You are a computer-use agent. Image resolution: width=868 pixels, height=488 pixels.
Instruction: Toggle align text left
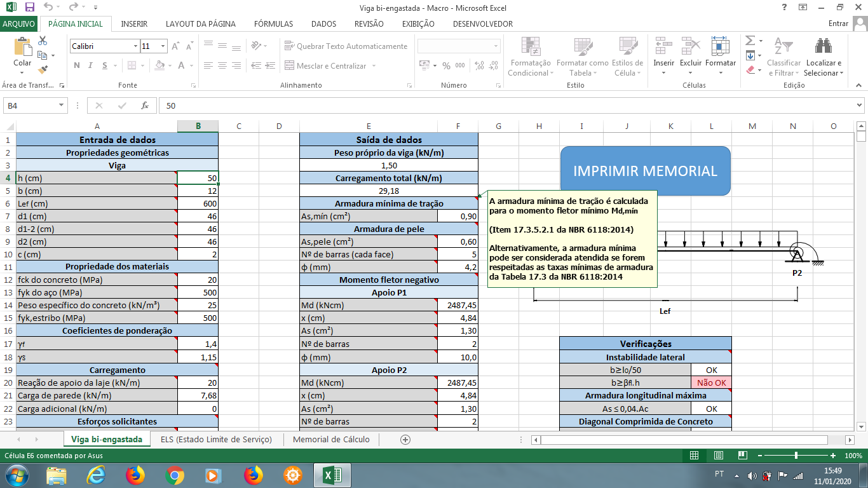[x=208, y=65]
